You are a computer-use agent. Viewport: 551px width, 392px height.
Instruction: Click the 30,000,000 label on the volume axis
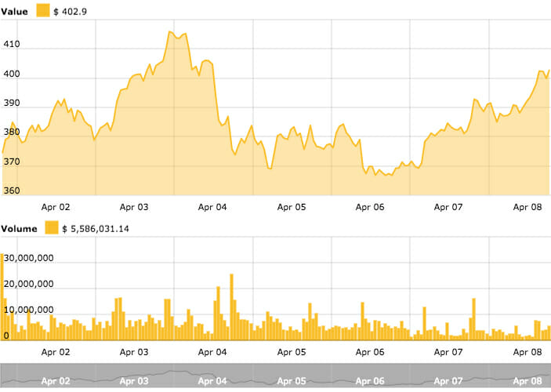29,257
